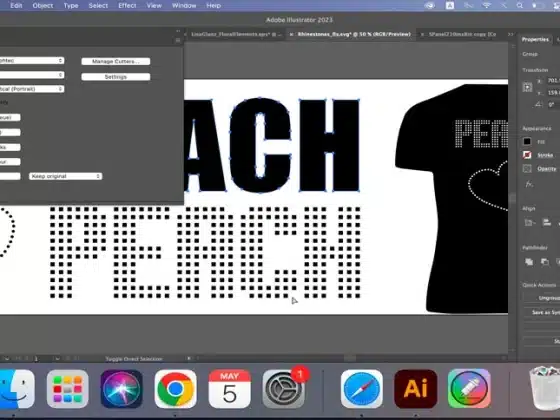
Task: Click the Y position field
Action: point(554,92)
